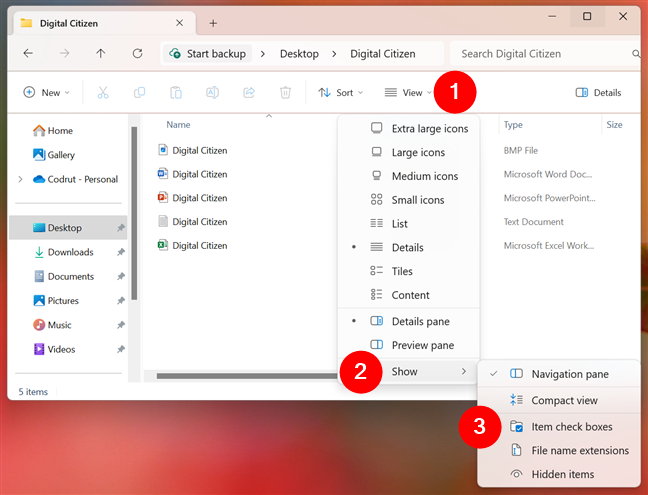Click pin icon beside Videos
Screen dimensions: 648x495
(121, 350)
